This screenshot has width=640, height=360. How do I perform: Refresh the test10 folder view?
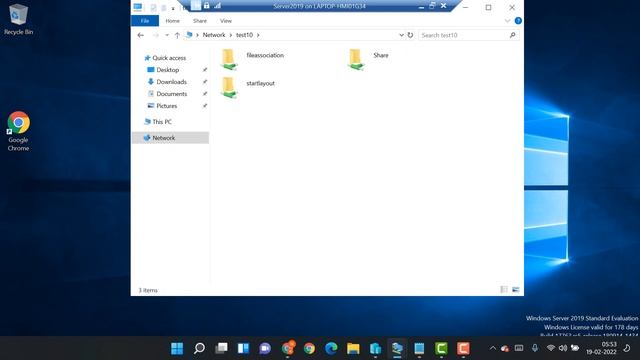tap(410, 35)
